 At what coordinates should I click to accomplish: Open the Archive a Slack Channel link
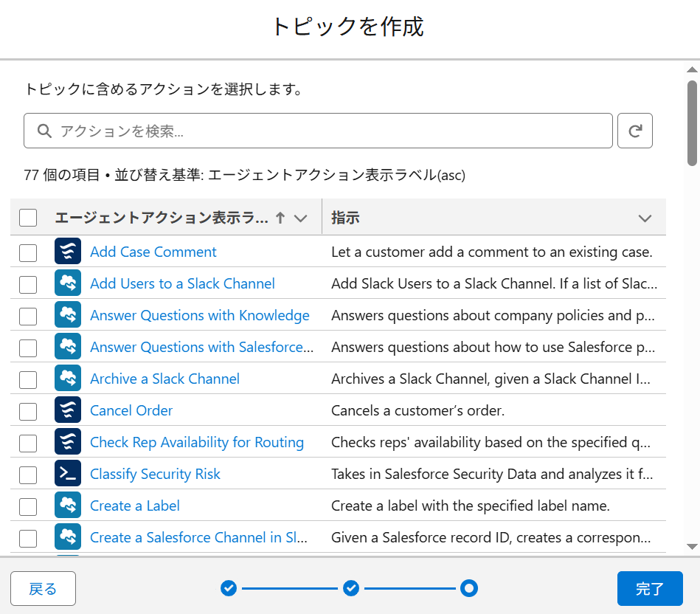[164, 379]
